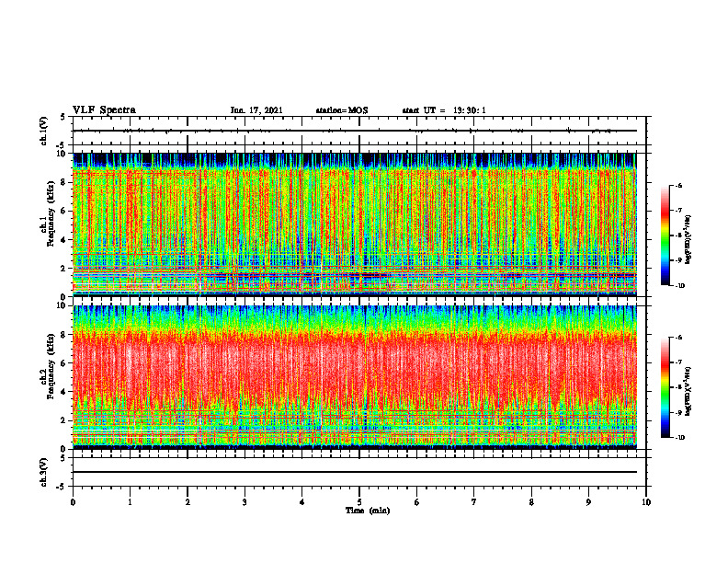This screenshot has width=728, height=563.
Task: Click the "Time (min)" x-axis label
Action: coord(368,511)
